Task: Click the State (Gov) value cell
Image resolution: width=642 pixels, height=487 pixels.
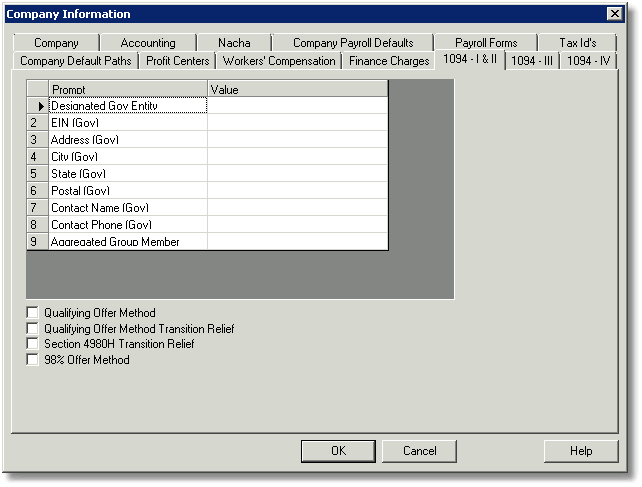Action: pos(297,174)
